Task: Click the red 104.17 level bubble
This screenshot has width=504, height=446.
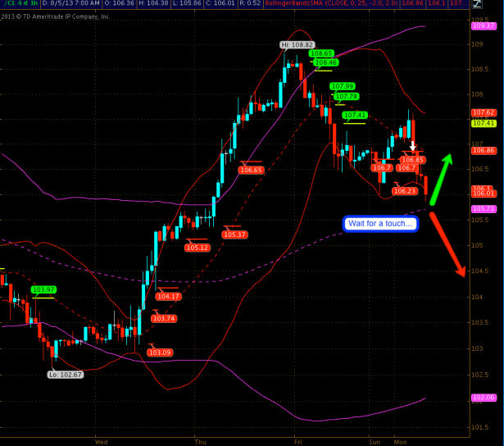Action: click(x=169, y=297)
